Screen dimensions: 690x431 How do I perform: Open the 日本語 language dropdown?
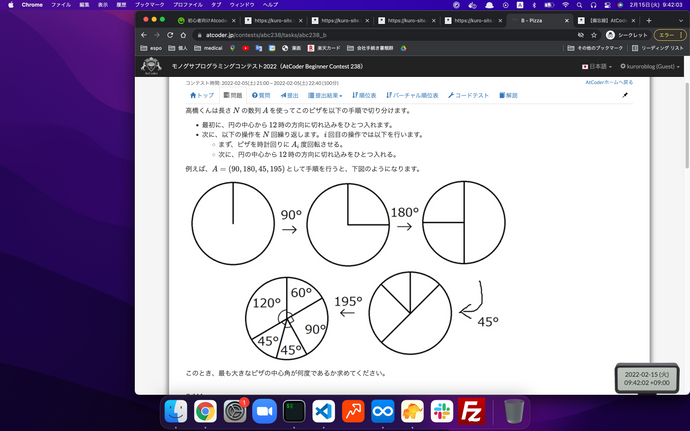coord(597,66)
